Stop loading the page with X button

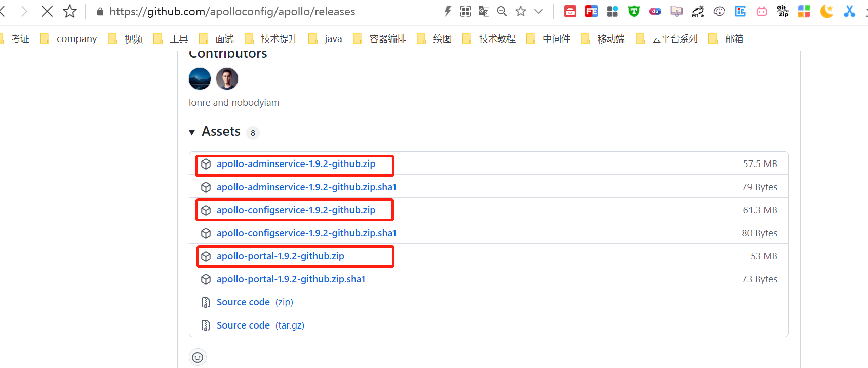tap(47, 11)
